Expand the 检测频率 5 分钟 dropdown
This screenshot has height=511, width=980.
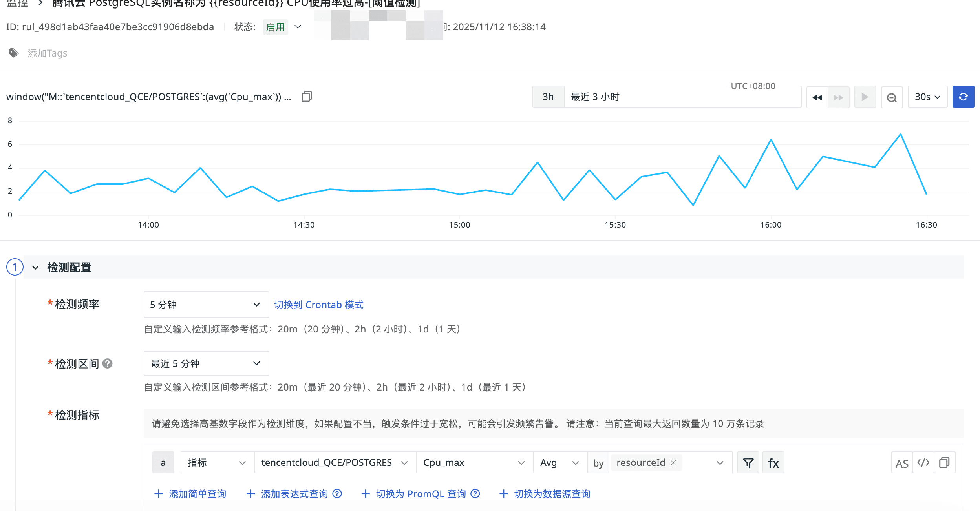(x=206, y=305)
